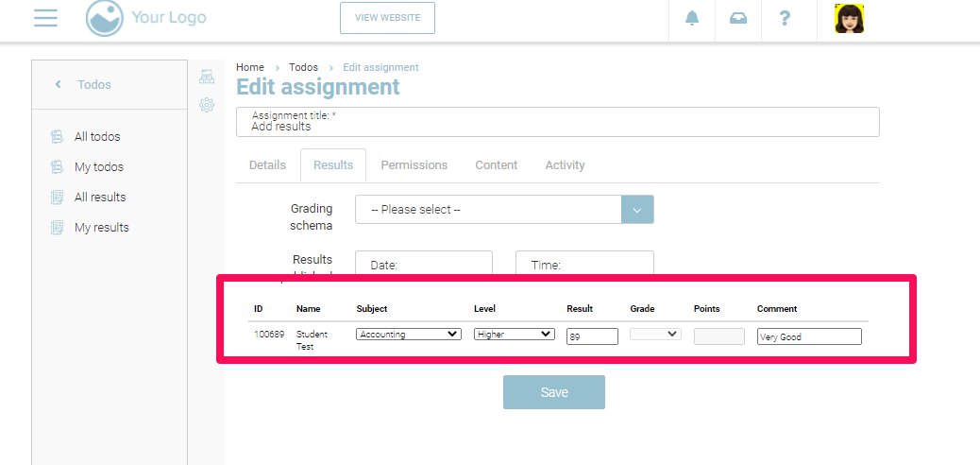Open All results in sidebar
The width and height of the screenshot is (980, 465).
point(100,198)
